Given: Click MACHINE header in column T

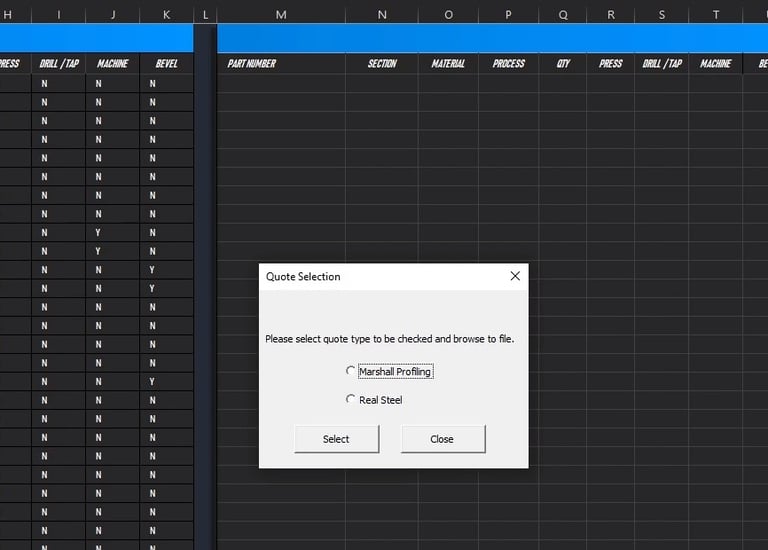Looking at the screenshot, I should click(716, 64).
